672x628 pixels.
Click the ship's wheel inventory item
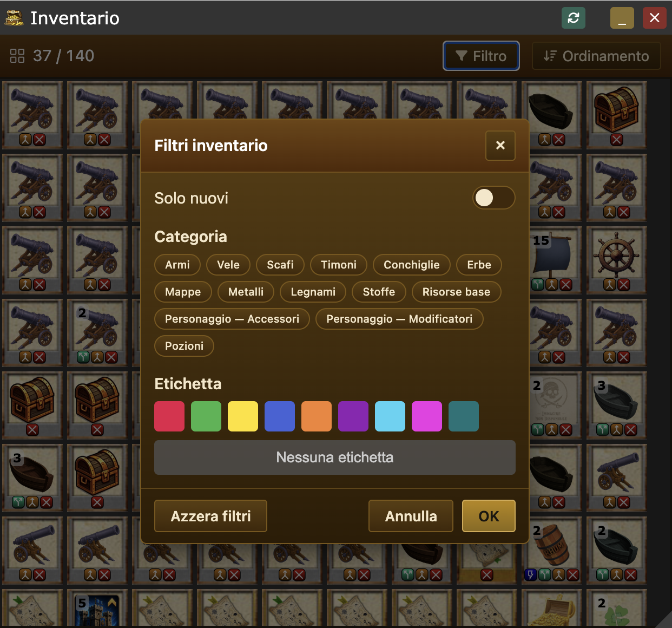click(x=616, y=260)
